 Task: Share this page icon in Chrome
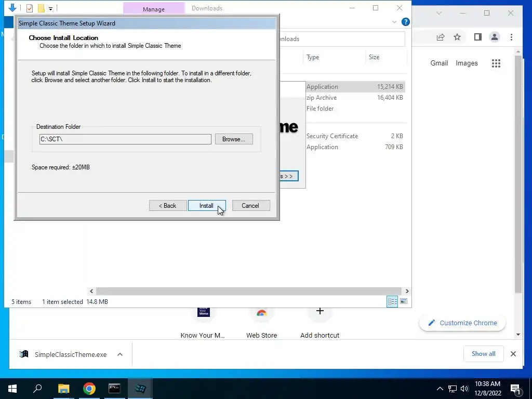(441, 37)
